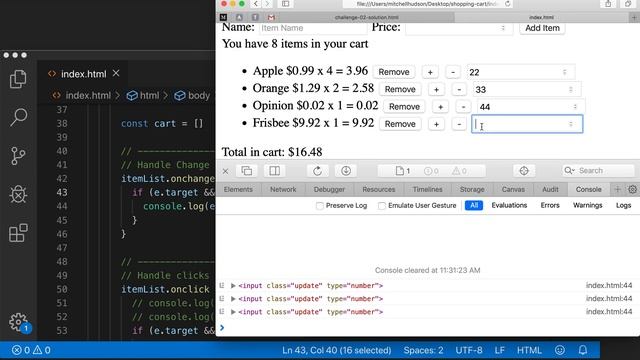
Task: Remove Orange from the cart
Action: click(x=400, y=89)
